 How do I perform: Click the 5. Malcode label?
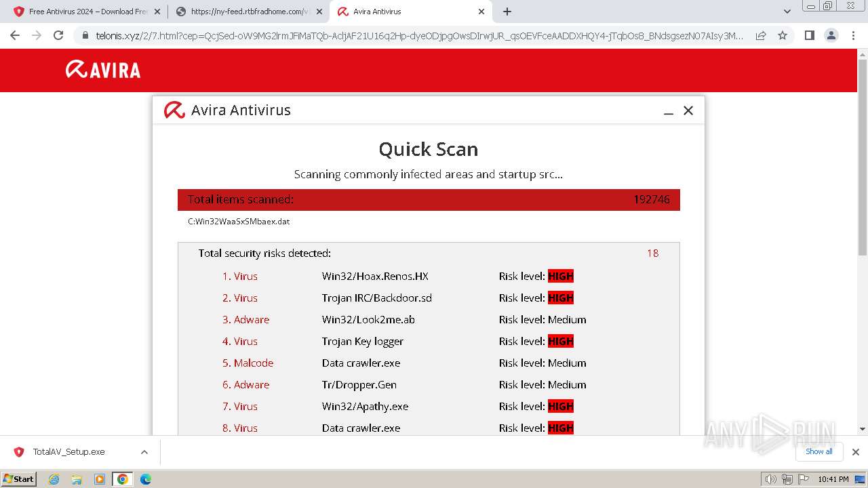tap(248, 363)
